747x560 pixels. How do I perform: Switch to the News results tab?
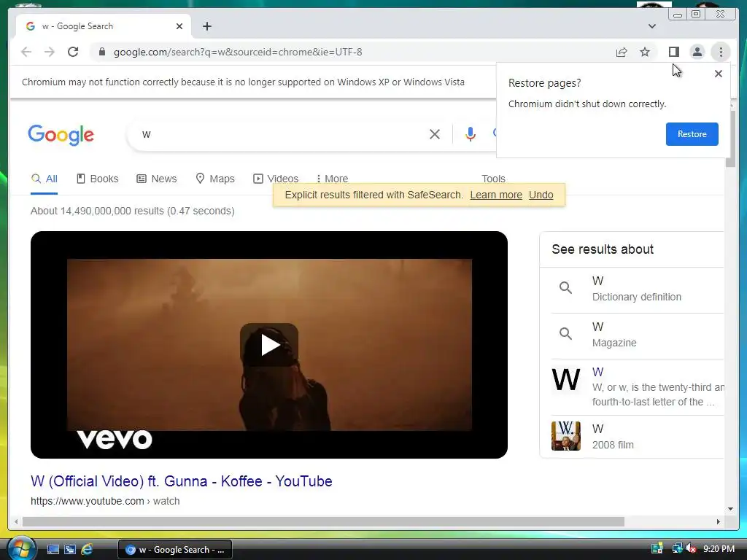tap(157, 179)
